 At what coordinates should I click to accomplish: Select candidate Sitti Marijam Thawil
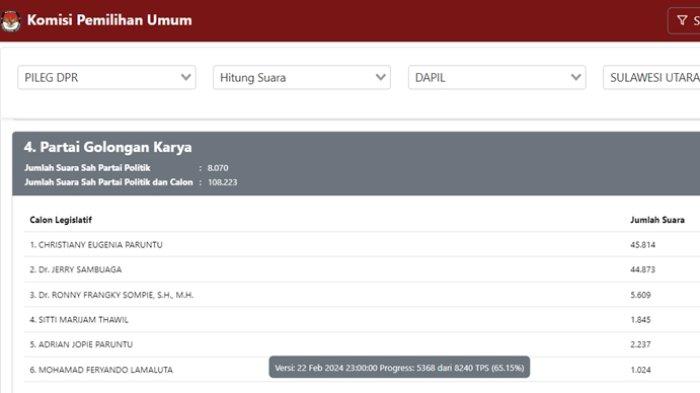79,320
